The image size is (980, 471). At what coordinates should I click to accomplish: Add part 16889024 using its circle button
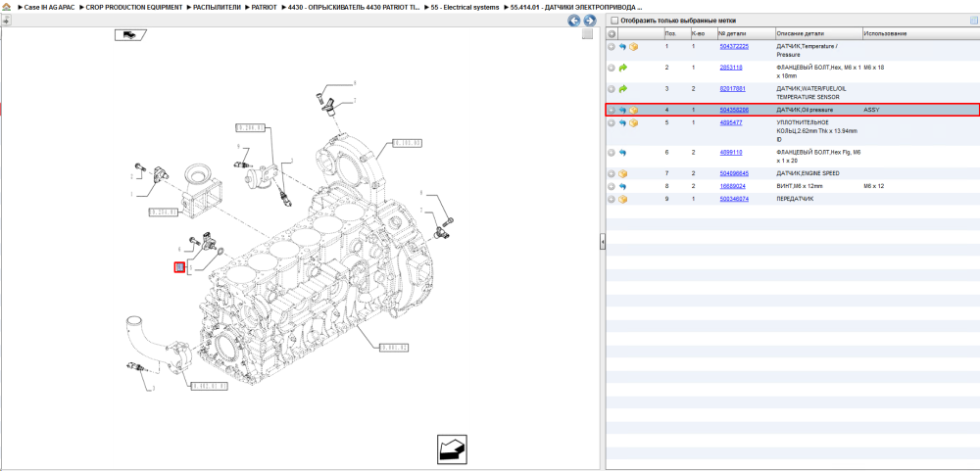tap(612, 186)
